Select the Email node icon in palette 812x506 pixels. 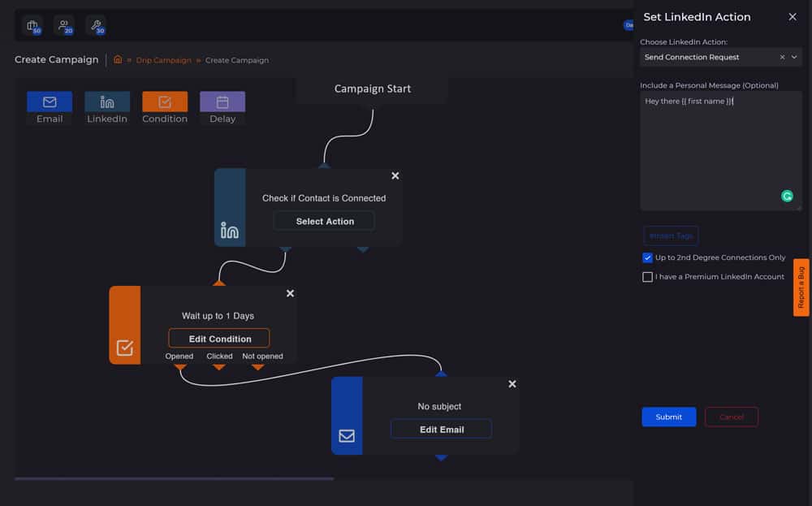tap(50, 102)
